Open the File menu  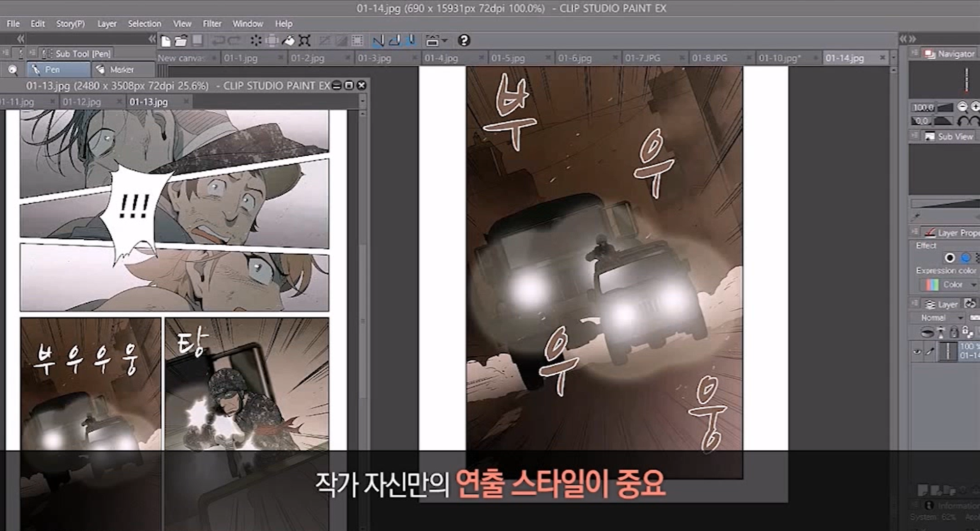point(13,23)
